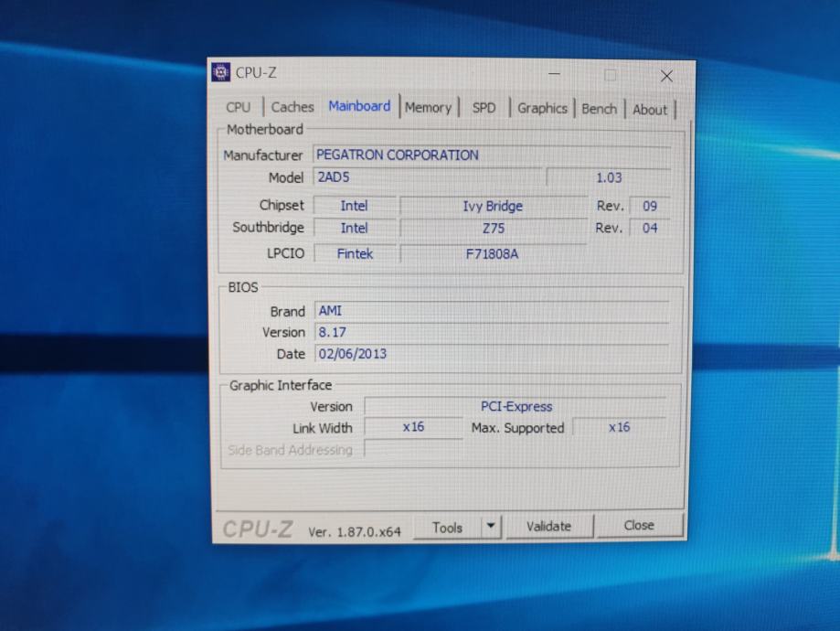
Task: Click the Max. Supported x16 value
Action: click(620, 427)
